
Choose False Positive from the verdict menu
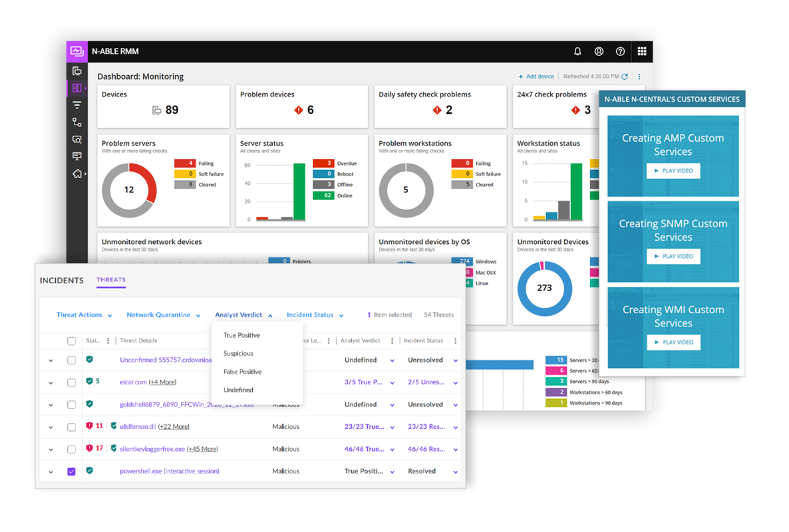point(243,372)
